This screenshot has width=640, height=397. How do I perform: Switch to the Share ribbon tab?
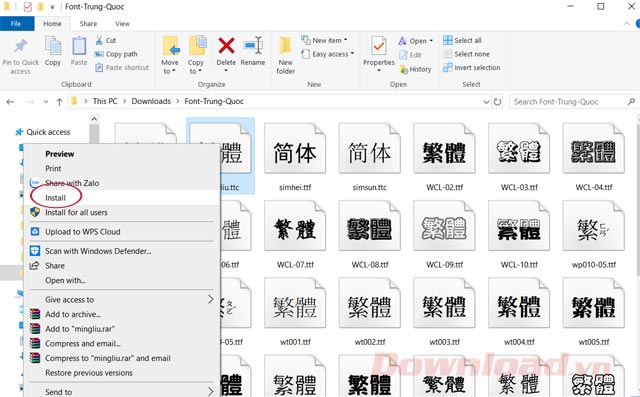(x=88, y=24)
